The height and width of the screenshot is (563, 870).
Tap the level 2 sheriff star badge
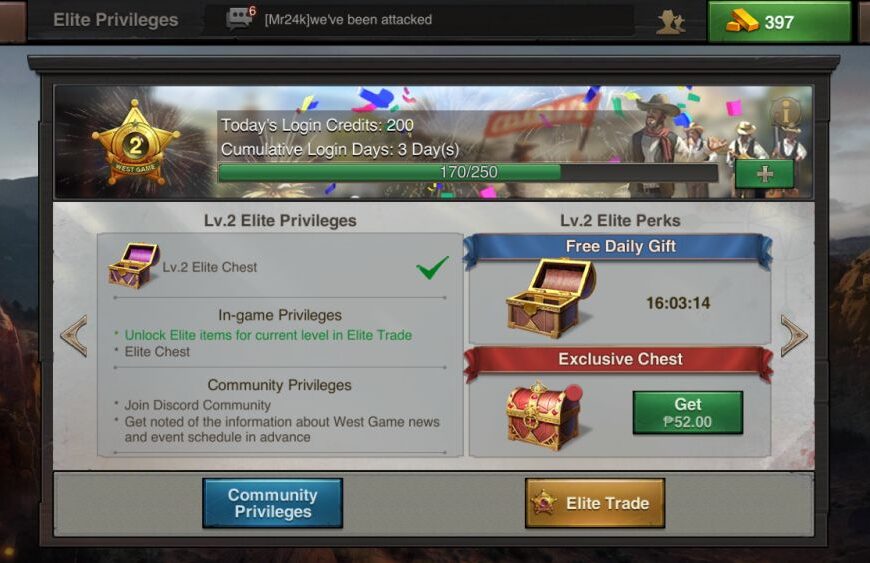135,144
